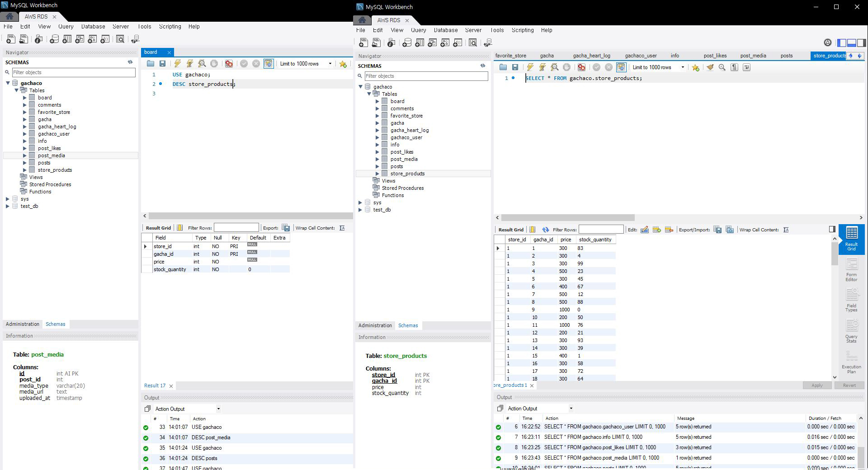Refresh schemas list in left window Navigator
Viewport: 868px width, 470px height.
130,62
